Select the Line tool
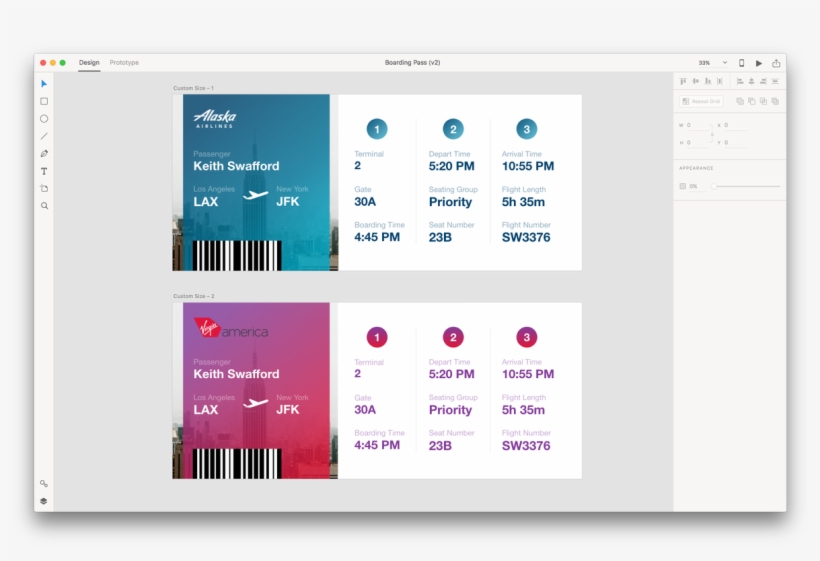The height and width of the screenshot is (561, 820). (44, 136)
